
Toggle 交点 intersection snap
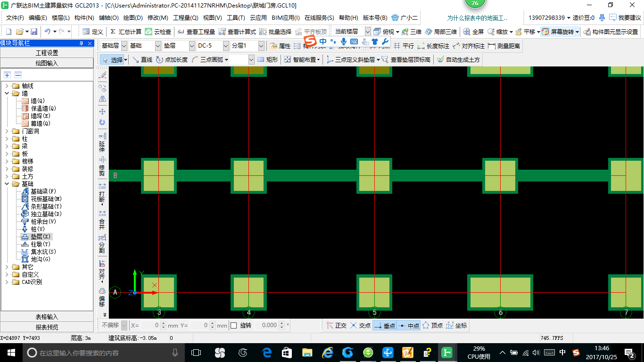(361, 325)
